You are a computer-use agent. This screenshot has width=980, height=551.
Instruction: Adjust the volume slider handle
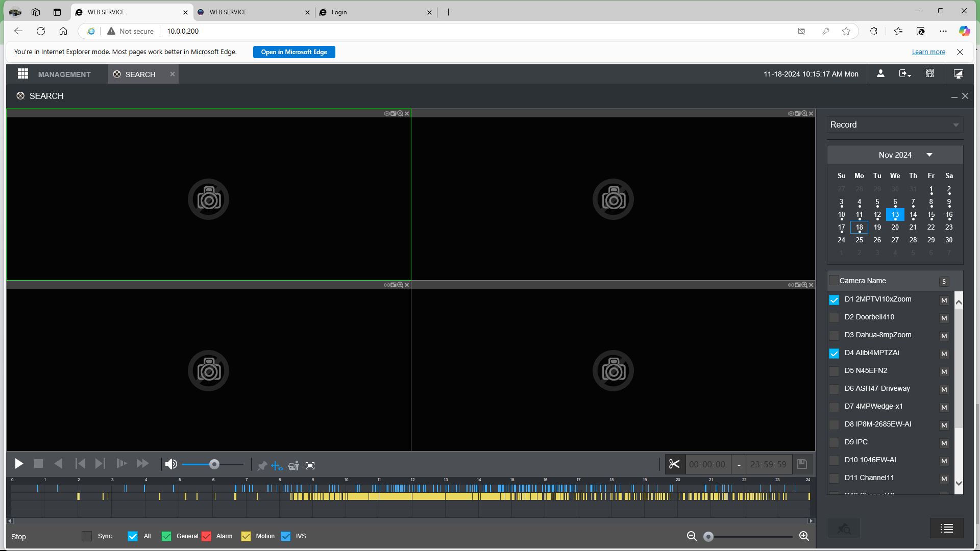pyautogui.click(x=214, y=464)
